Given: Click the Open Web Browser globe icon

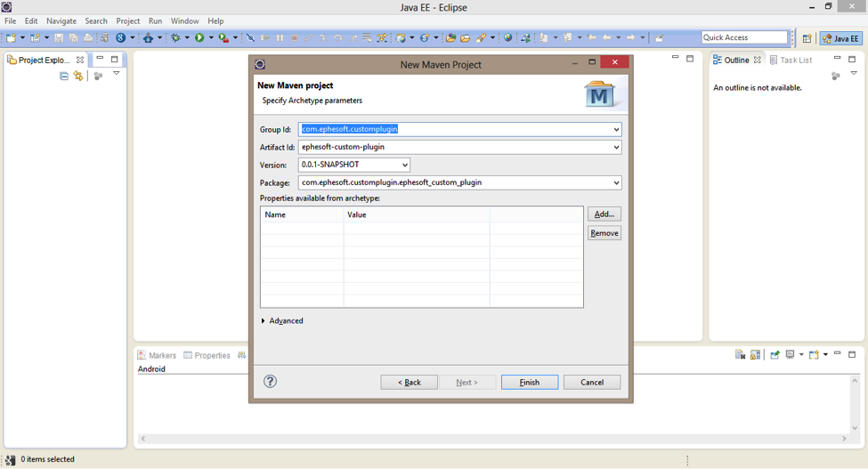Looking at the screenshot, I should click(507, 37).
